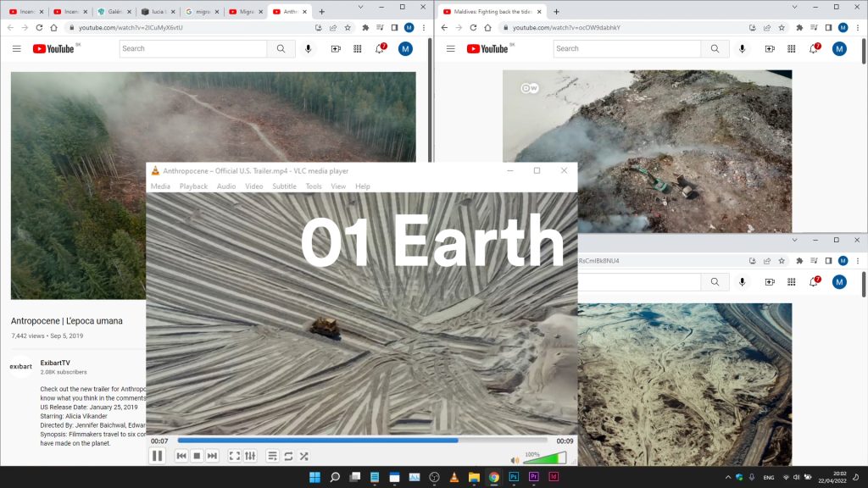This screenshot has height=488, width=868.
Task: Switch to the Galéria browser tab
Action: (x=115, y=12)
